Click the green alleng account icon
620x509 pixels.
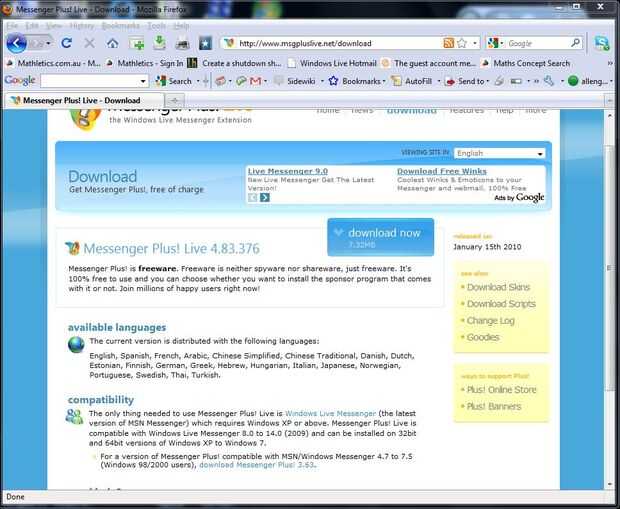point(573,81)
